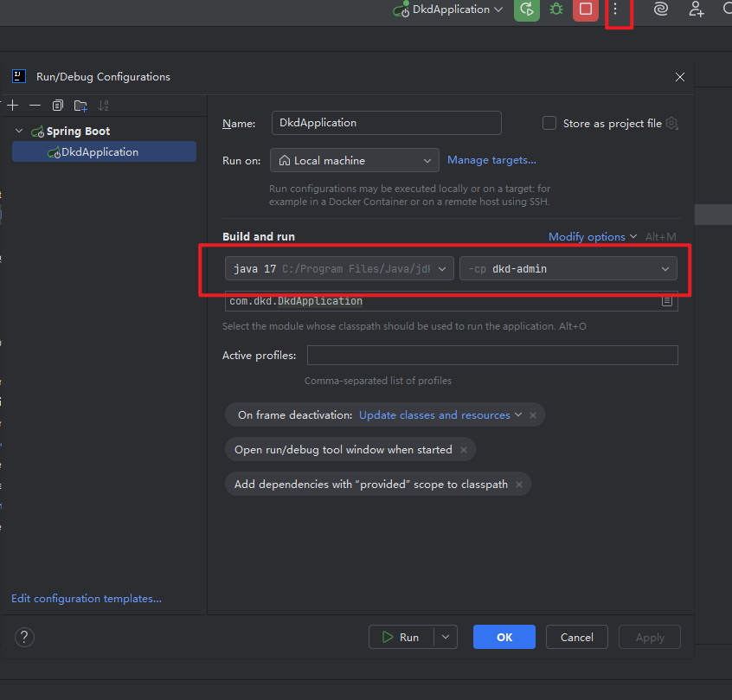Add a new configuration with the plus icon
The image size is (732, 700).
pyautogui.click(x=13, y=106)
